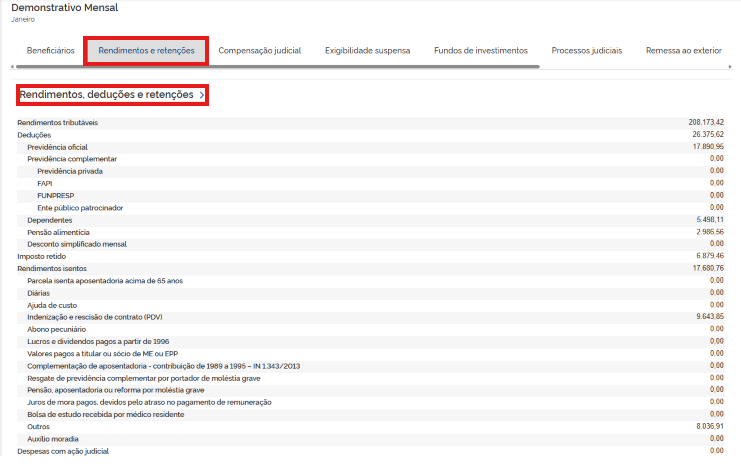Click the left scroll arrow of the tab strip

(x=12, y=67)
